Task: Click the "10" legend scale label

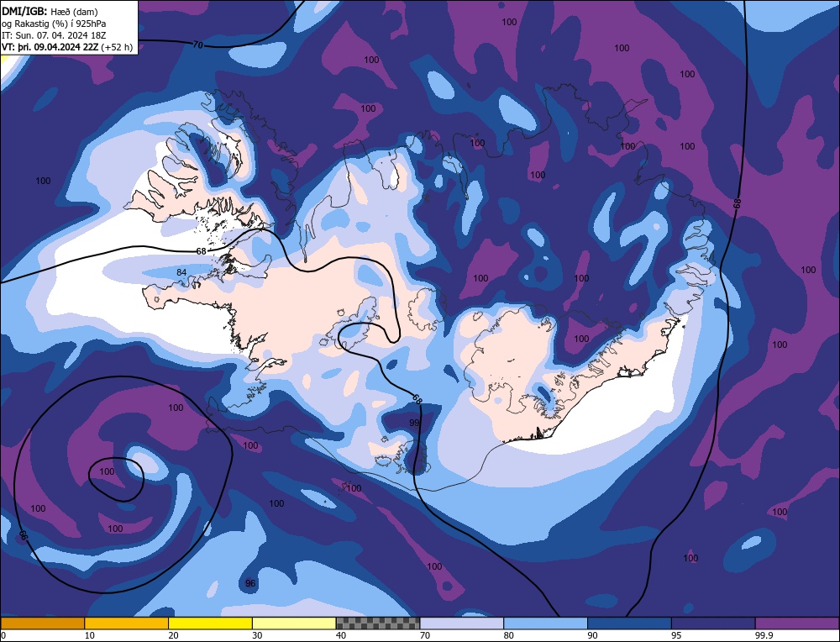Action: (90, 635)
